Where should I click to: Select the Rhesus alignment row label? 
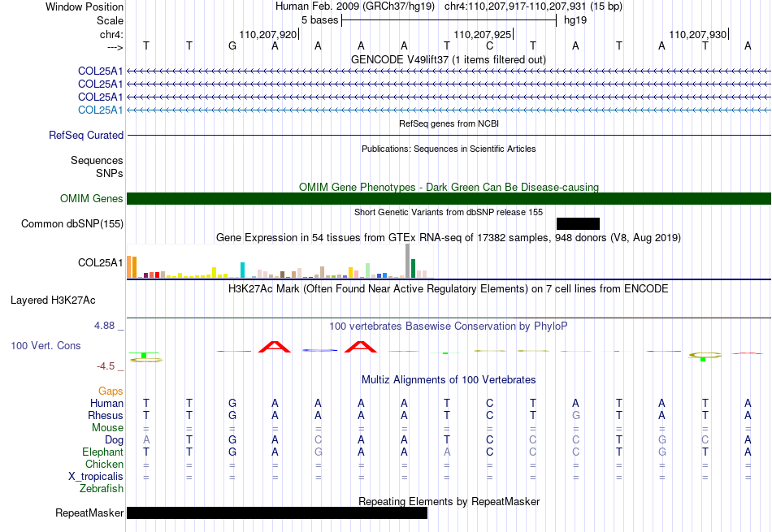[106, 415]
